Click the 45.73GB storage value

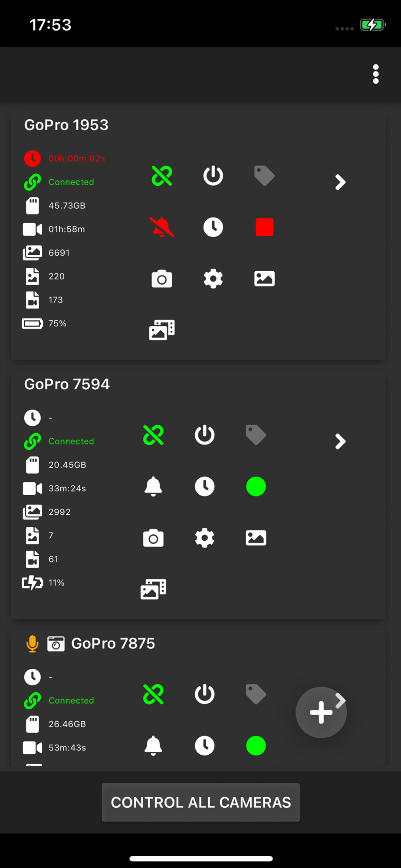click(67, 206)
